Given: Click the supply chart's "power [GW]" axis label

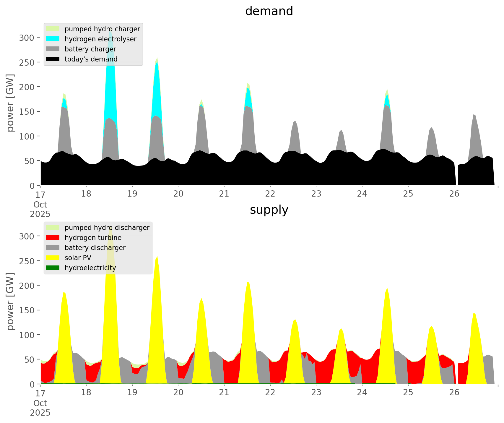Looking at the screenshot, I should tap(10, 302).
